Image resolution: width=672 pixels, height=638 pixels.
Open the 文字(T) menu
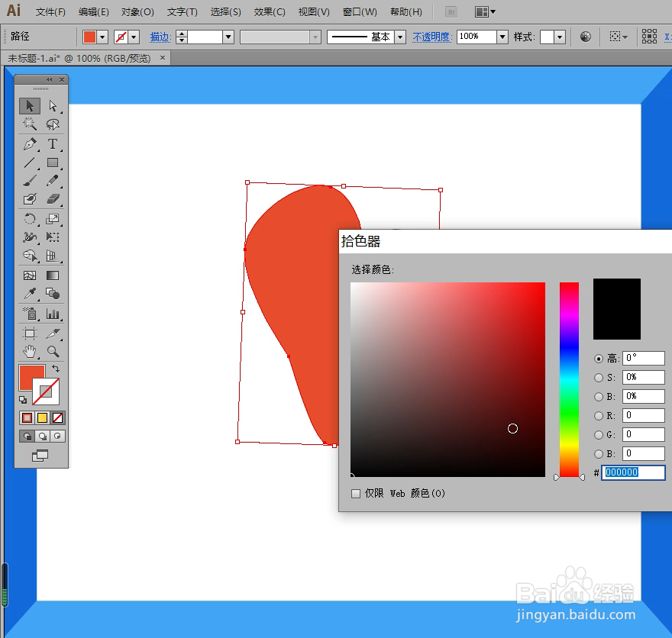(x=183, y=12)
